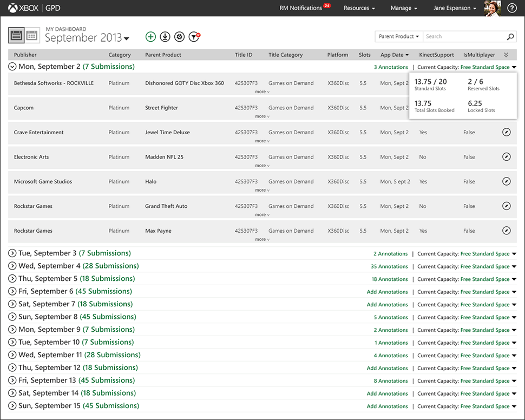Expand the Sat, September 14 group
This screenshot has height=420, width=525.
pyautogui.click(x=12, y=393)
